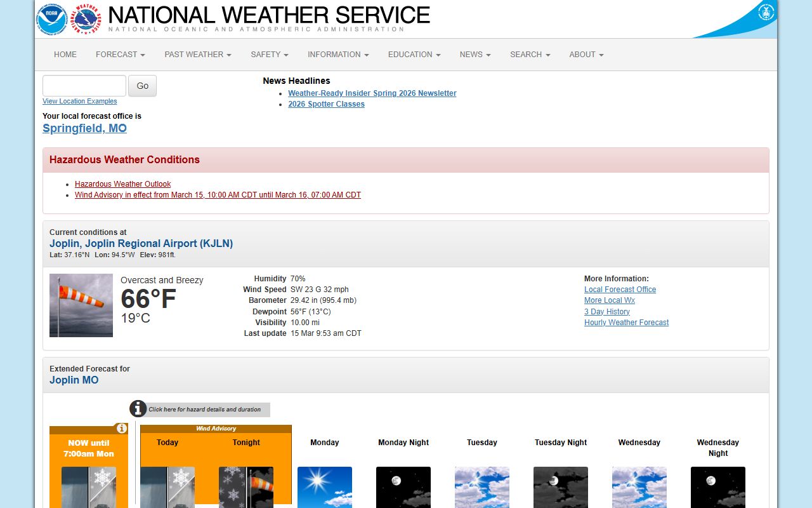812x508 pixels.
Task: Click the Tuesday Night cloudy moon icon
Action: click(x=561, y=488)
